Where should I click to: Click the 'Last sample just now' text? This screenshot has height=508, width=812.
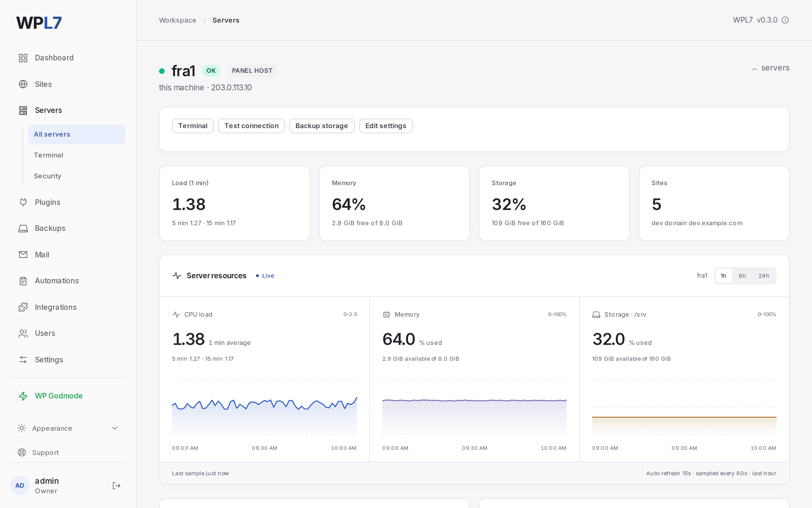click(200, 473)
